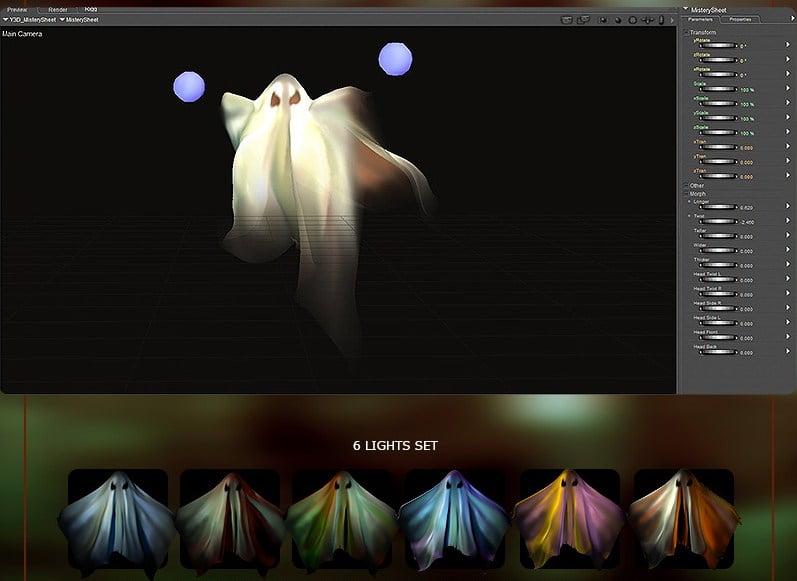Click the vertical capsule icon in the preview toolbar
Viewport: 797px width, 581px height.
(661, 20)
